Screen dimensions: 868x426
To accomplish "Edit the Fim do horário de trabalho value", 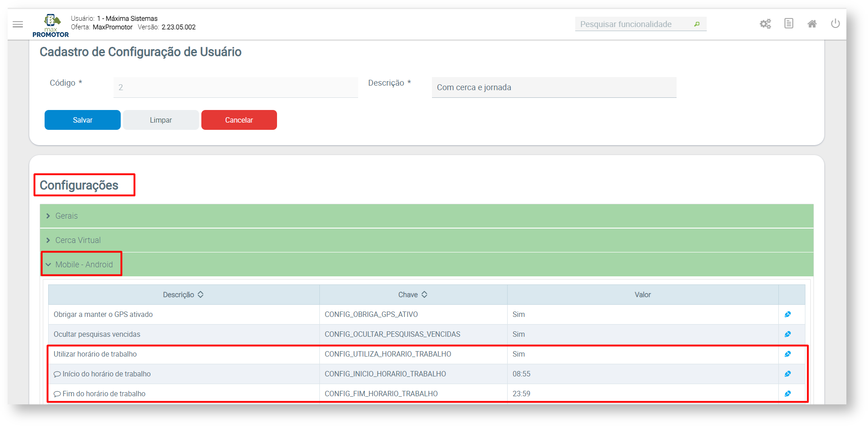I will [x=787, y=394].
